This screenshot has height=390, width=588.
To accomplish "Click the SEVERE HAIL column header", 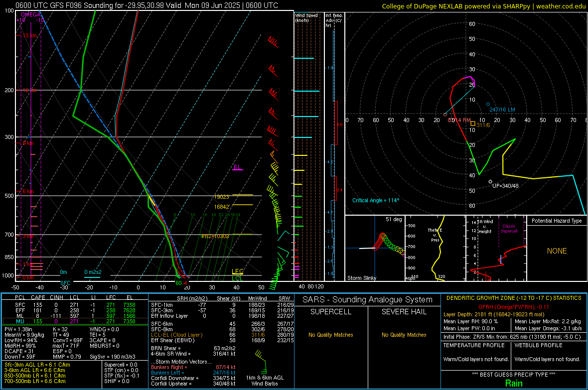I will pyautogui.click(x=404, y=312).
